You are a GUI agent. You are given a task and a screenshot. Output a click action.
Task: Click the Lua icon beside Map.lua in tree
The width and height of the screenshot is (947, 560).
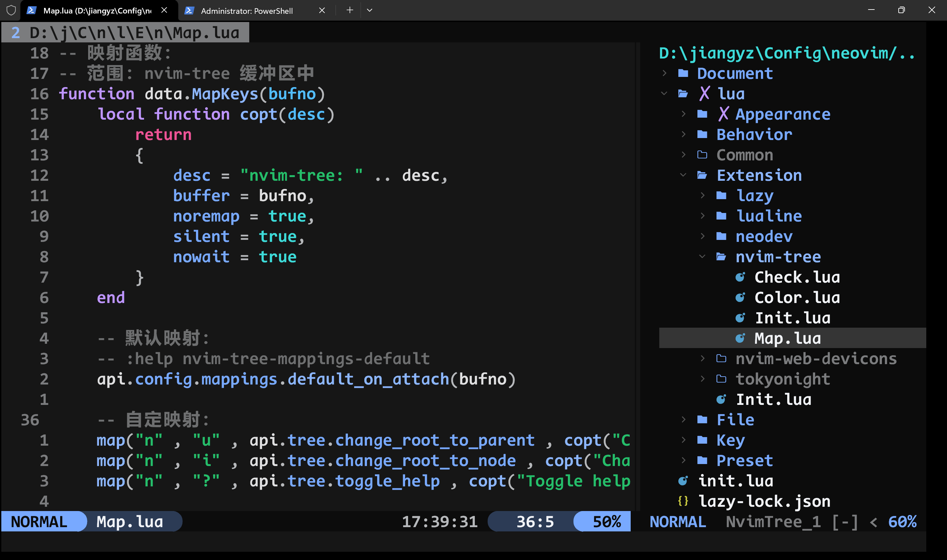(740, 338)
